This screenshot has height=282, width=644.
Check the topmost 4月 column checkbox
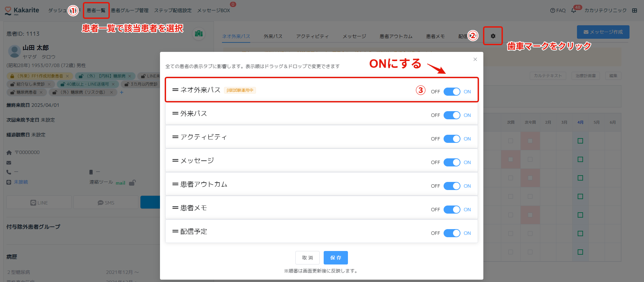pos(580,141)
